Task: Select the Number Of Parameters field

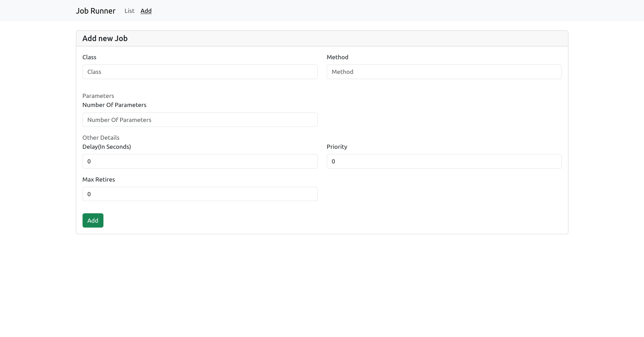Action: (200, 120)
